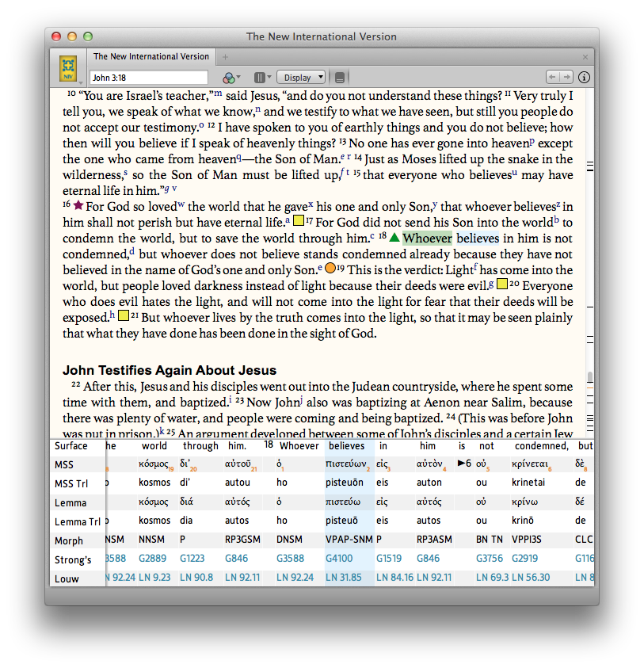The image size is (644, 668).
Task: Click the green triangle marker at verse 18
Action: click(x=394, y=237)
